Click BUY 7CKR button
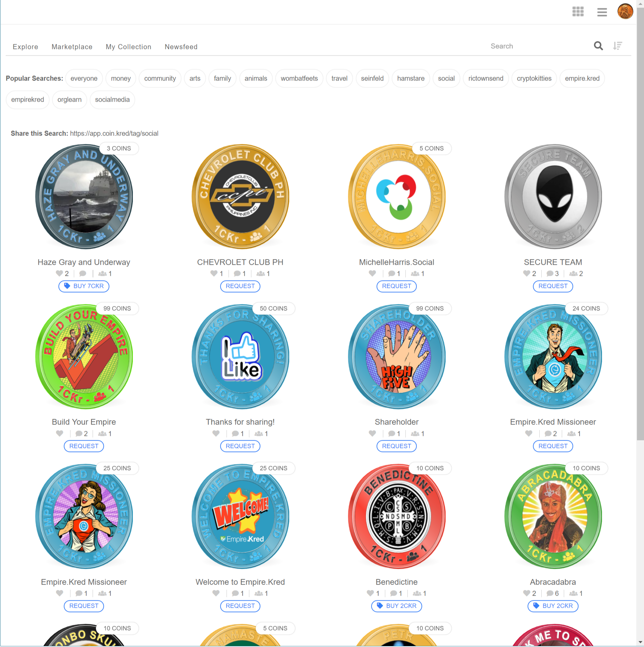The image size is (644, 647). pos(84,286)
